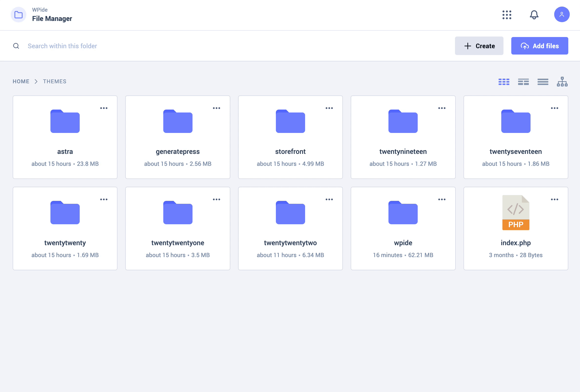Viewport: 580px width, 392px height.
Task: Open the twentytwenty folder icon
Action: tap(65, 213)
